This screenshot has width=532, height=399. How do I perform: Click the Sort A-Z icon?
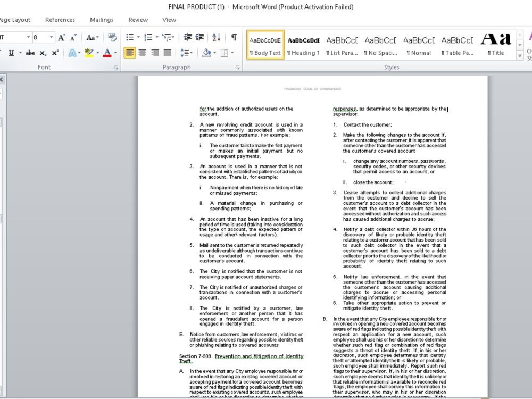coord(217,37)
